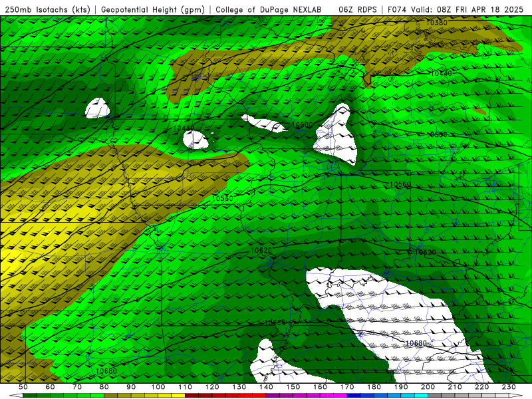Select the "F074 Valid: 08Z FRI APR 18 2025" text
The image size is (532, 399).
tap(456, 9)
